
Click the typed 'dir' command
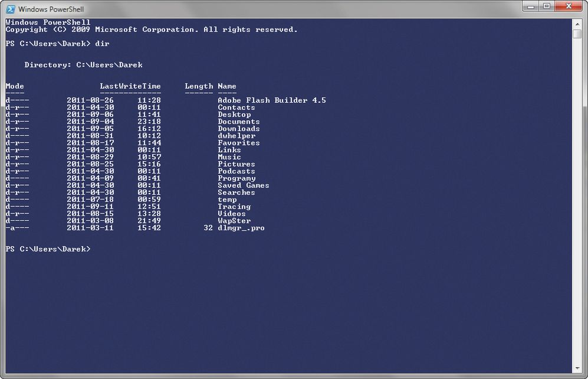pyautogui.click(x=102, y=44)
